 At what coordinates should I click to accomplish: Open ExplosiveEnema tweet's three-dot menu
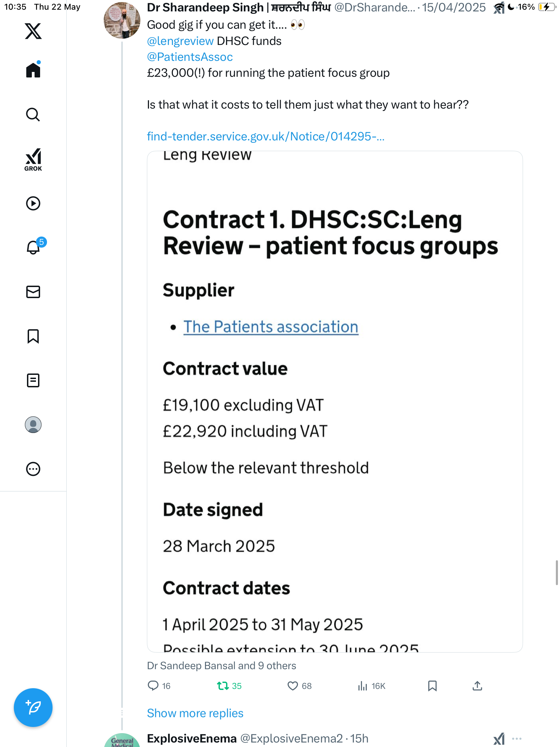point(516,738)
